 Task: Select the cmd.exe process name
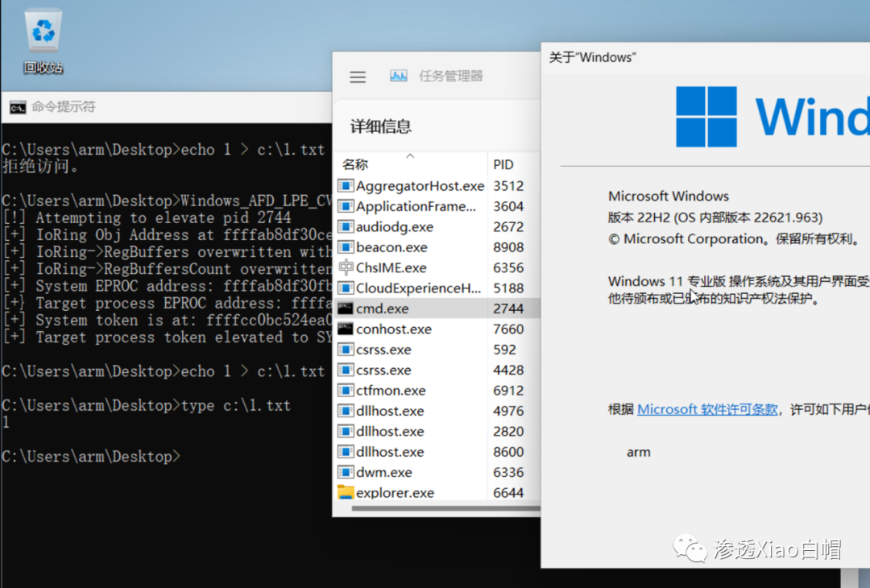(x=383, y=309)
